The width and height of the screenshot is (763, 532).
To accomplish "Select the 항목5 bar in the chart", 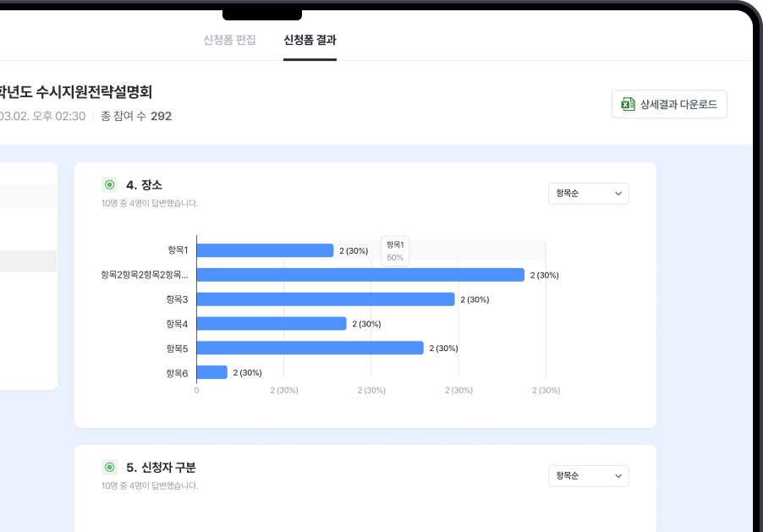I will pyautogui.click(x=310, y=348).
